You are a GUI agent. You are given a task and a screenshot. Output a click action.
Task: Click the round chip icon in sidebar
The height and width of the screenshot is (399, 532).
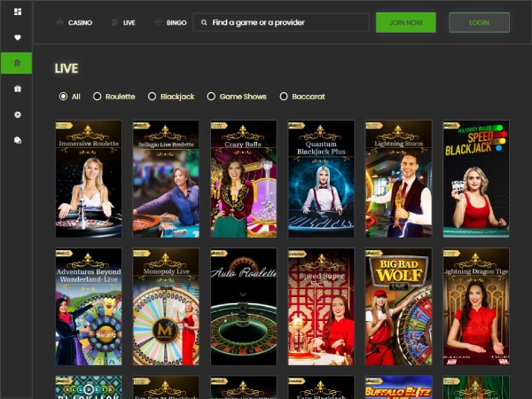(x=17, y=114)
